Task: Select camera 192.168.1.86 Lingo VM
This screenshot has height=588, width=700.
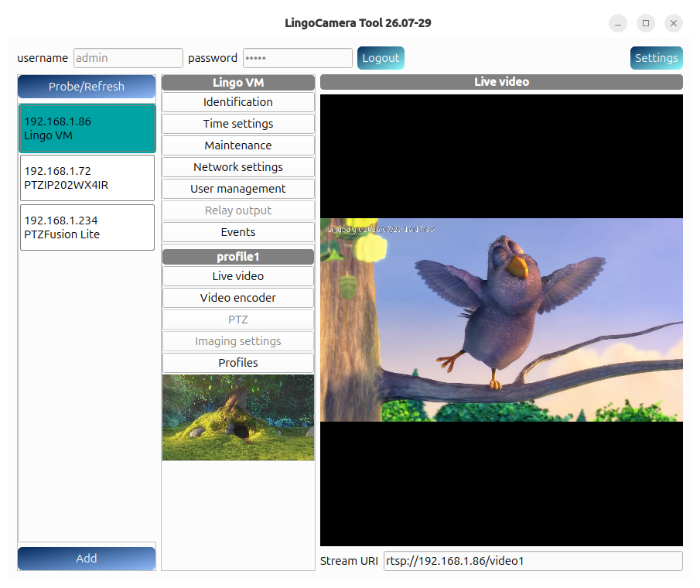Action: [x=87, y=128]
